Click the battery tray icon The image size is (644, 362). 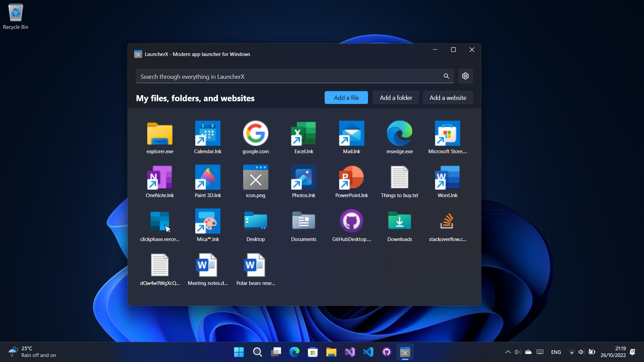(x=592, y=352)
